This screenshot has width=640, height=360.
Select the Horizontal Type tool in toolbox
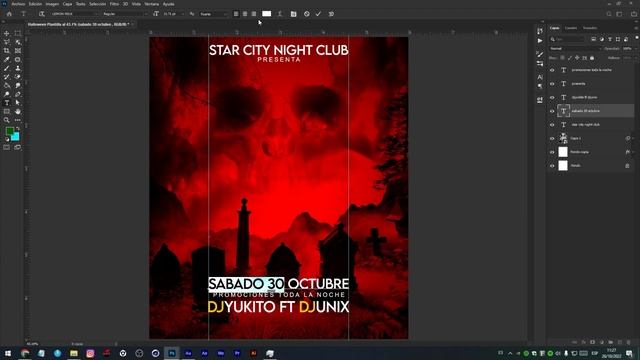click(x=7, y=103)
